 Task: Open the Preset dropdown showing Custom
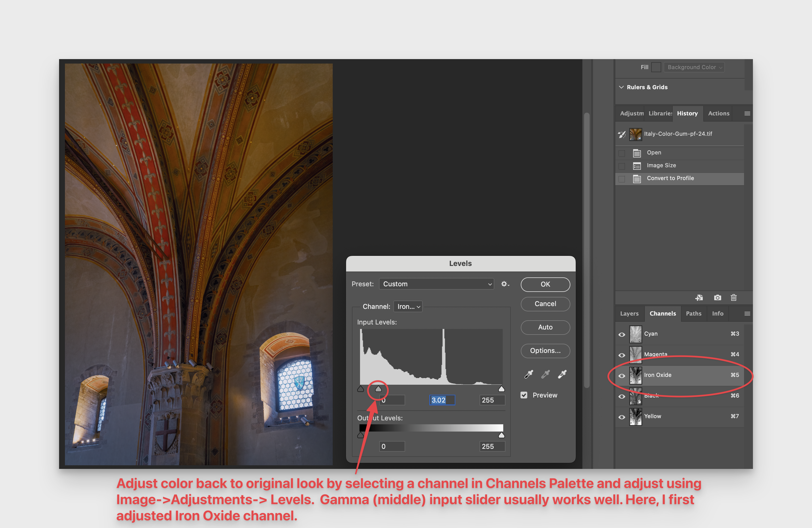click(436, 284)
